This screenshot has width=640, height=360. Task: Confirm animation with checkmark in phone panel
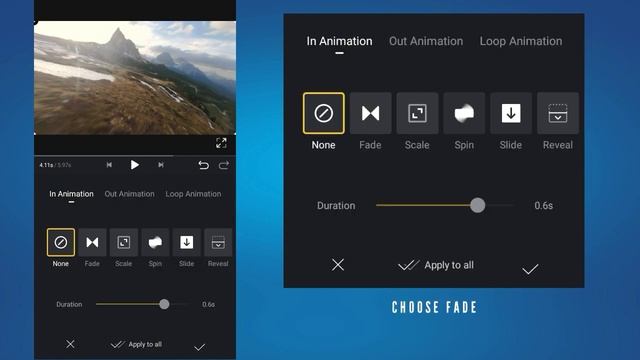pyautogui.click(x=200, y=347)
